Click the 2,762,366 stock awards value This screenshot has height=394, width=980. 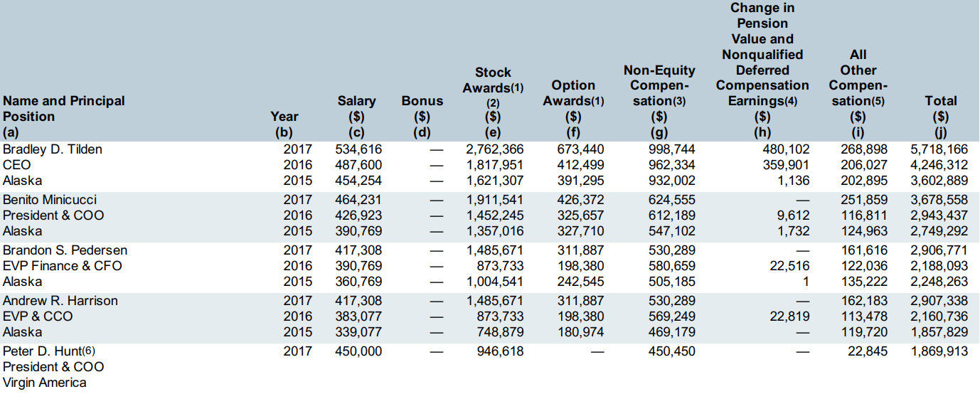click(x=494, y=149)
